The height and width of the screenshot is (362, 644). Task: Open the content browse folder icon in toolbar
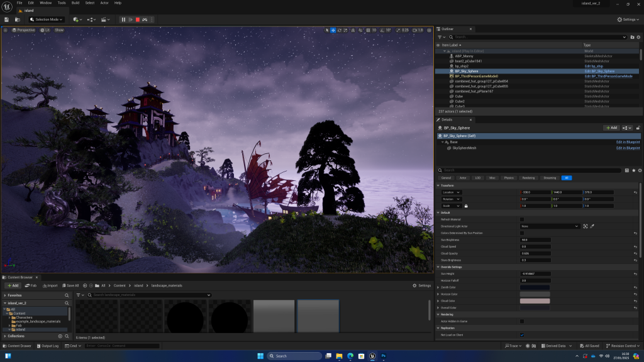[x=18, y=19]
